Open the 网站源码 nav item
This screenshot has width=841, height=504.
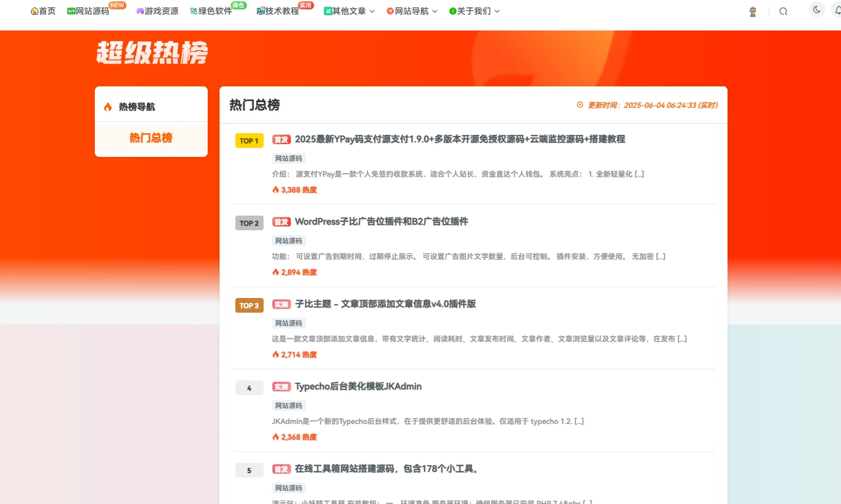point(88,11)
